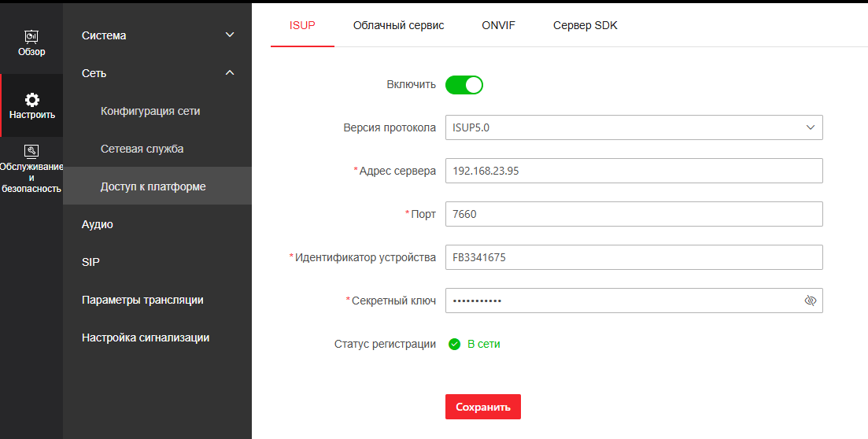Image resolution: width=868 pixels, height=439 pixels.
Task: Toggle the Включить ISUP switch
Action: (464, 85)
